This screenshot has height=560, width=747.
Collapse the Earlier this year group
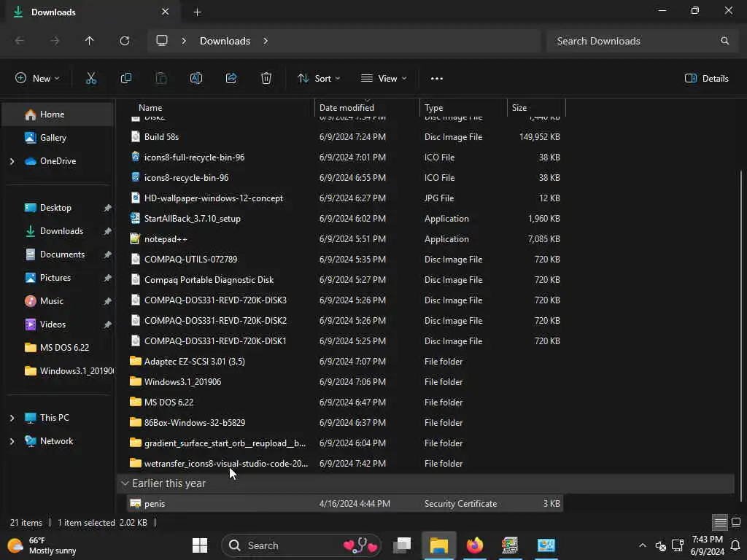point(125,483)
